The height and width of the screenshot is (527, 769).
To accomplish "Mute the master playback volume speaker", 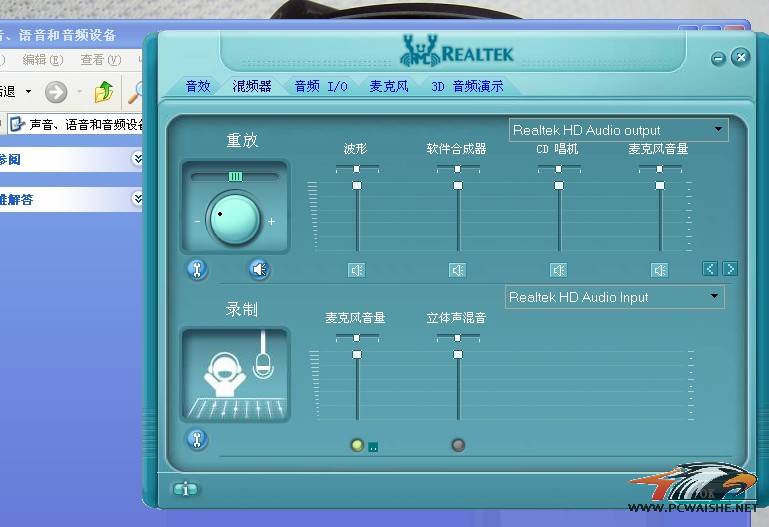I will (259, 270).
